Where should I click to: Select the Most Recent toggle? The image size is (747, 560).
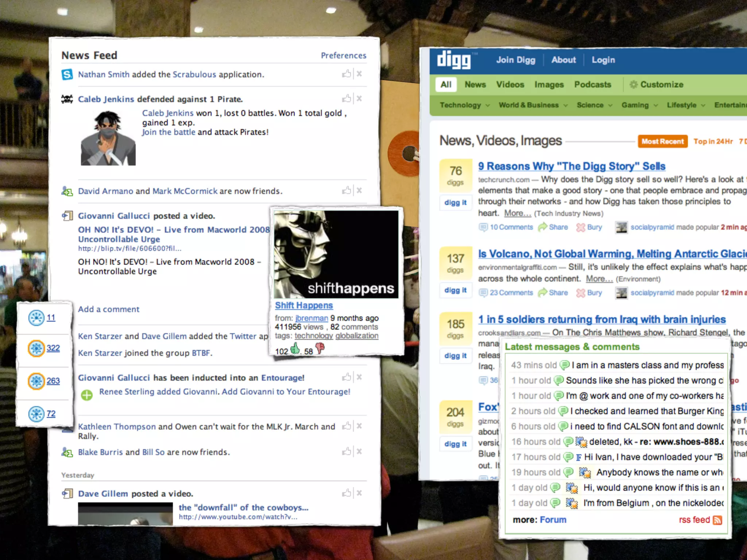(662, 141)
